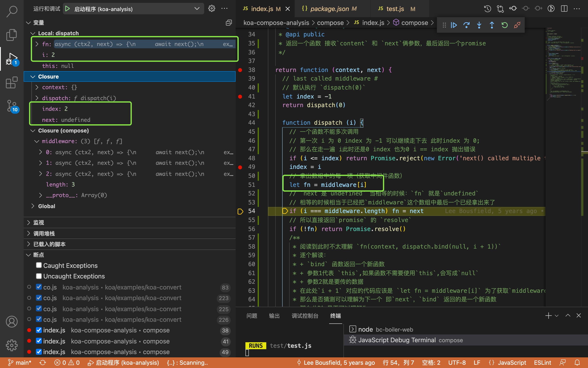Close the bottom panel
588x368 pixels.
coord(579,316)
